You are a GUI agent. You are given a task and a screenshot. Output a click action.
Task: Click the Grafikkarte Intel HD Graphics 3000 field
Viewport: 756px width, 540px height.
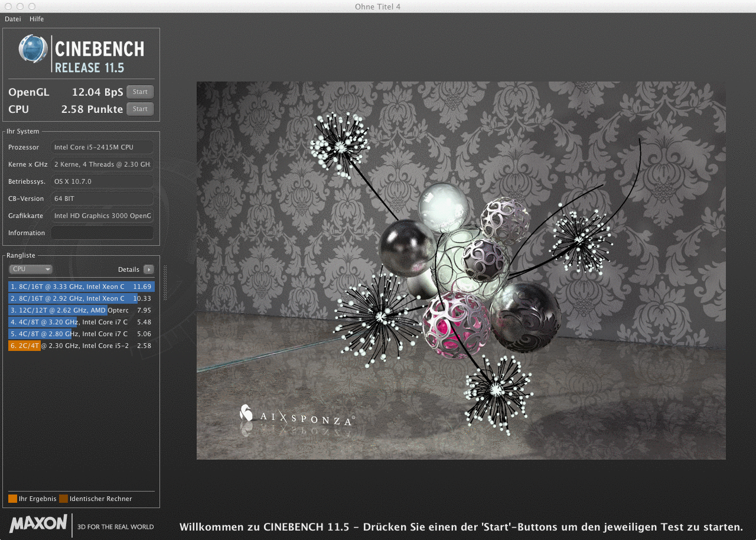point(102,216)
